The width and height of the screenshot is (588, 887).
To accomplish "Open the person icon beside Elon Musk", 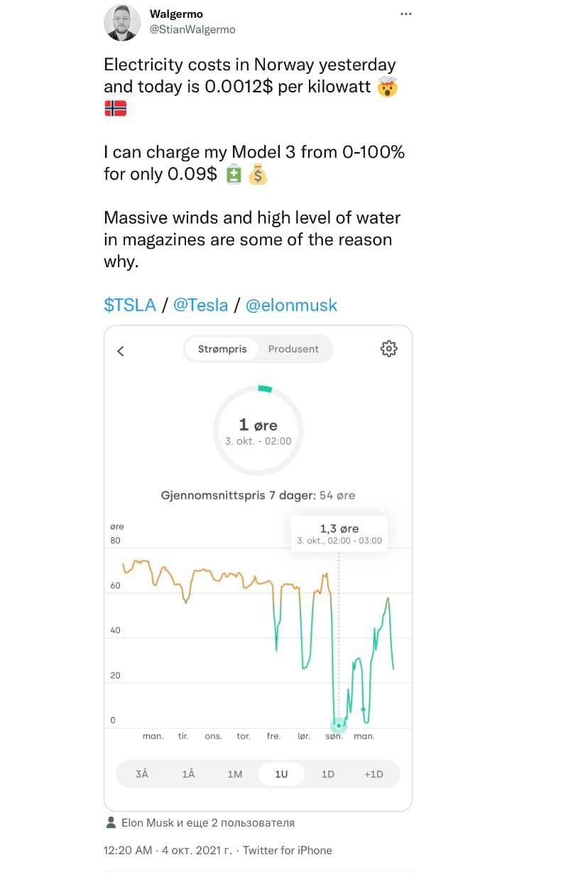I will click(111, 822).
